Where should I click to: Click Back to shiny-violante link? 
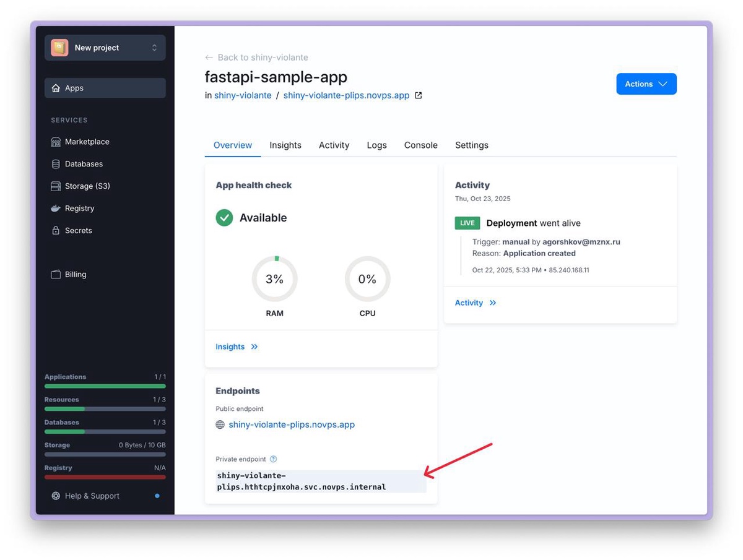[x=256, y=58]
